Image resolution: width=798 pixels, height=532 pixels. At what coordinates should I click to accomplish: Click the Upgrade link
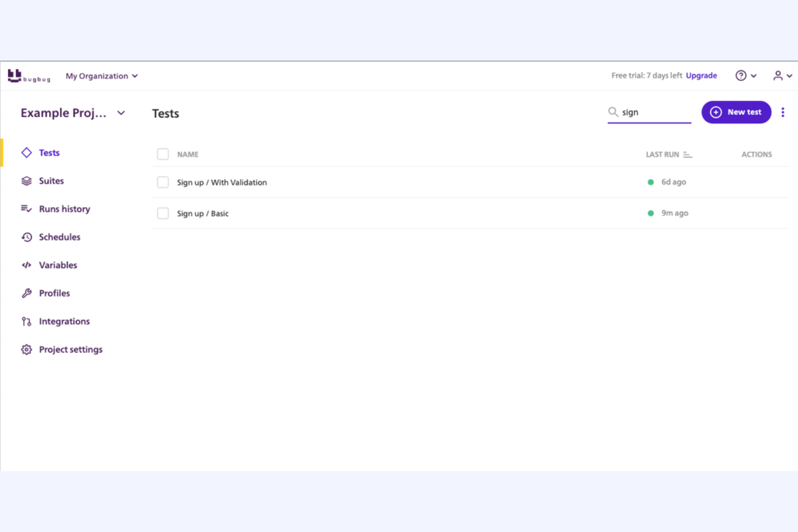[701, 75]
